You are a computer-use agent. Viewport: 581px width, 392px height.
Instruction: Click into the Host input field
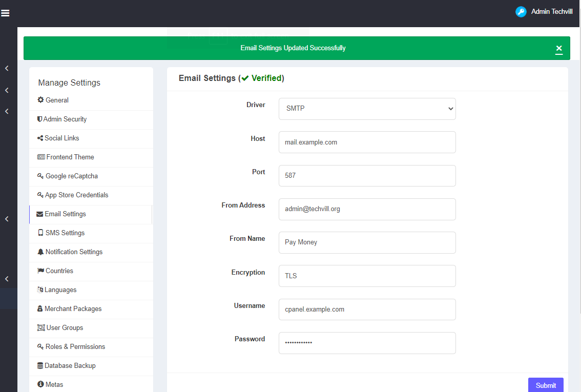point(367,142)
